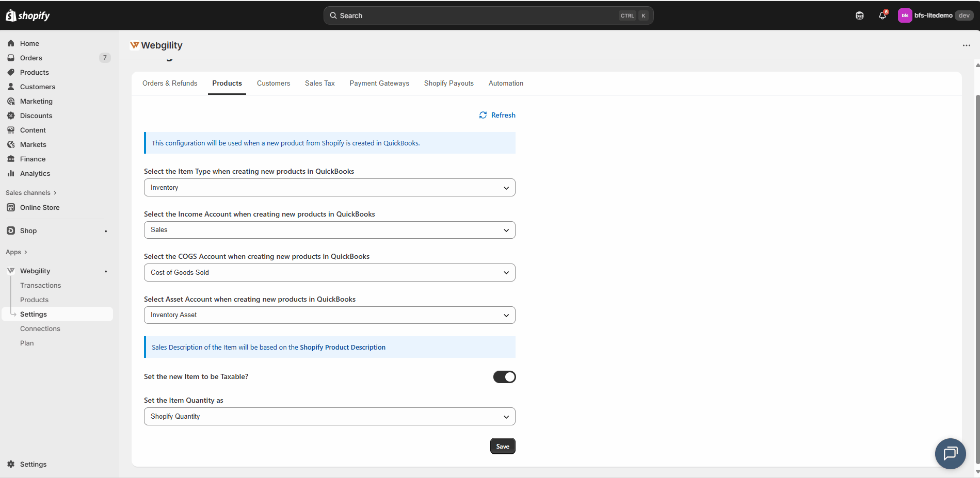Click the Refresh link

(497, 115)
